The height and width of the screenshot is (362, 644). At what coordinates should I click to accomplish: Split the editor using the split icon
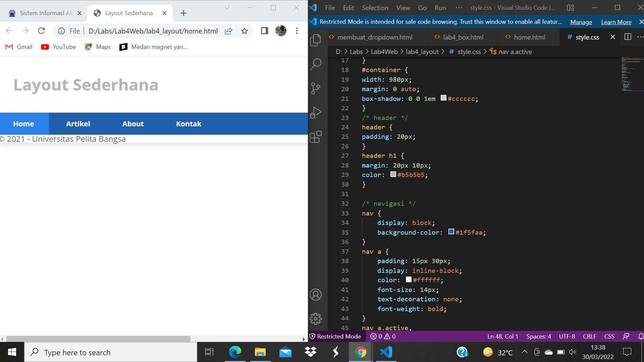[628, 37]
